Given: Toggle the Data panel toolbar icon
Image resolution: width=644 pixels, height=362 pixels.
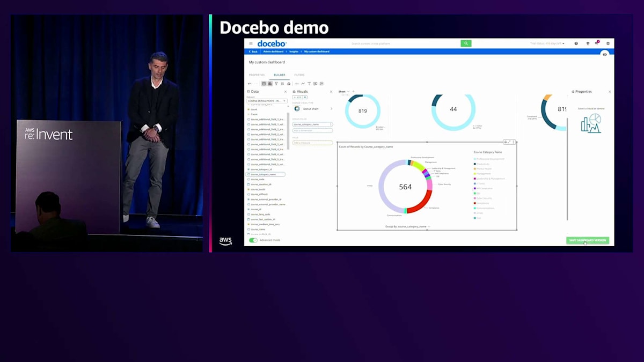Looking at the screenshot, I should 264,84.
